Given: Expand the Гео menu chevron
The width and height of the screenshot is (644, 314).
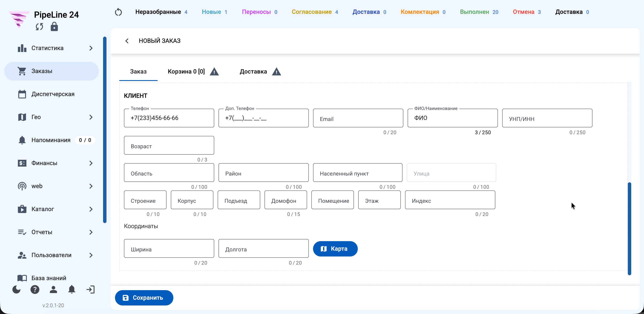Looking at the screenshot, I should (91, 117).
